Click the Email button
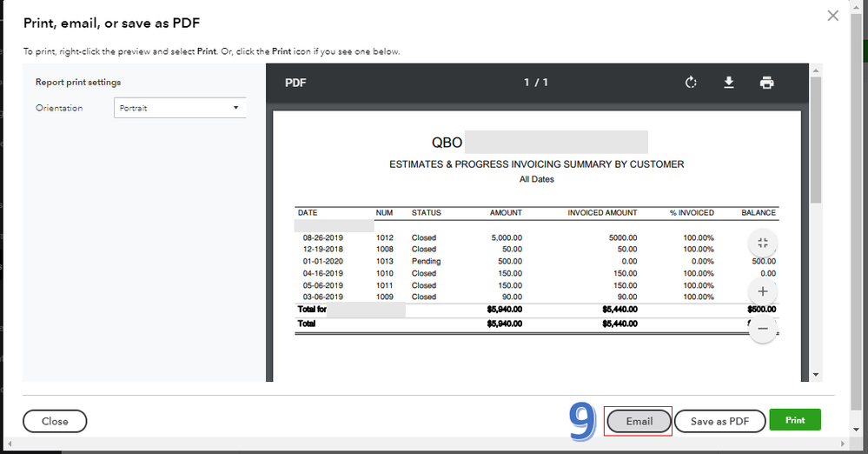 639,421
